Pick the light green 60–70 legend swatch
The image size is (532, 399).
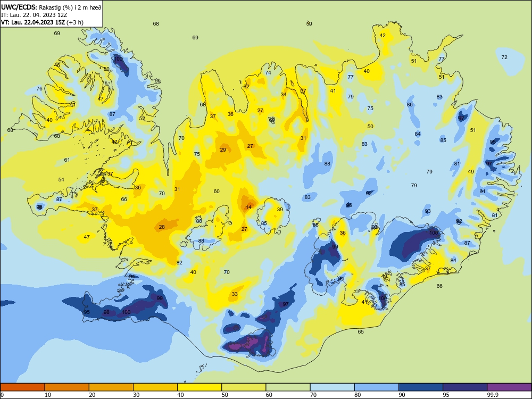288,387
